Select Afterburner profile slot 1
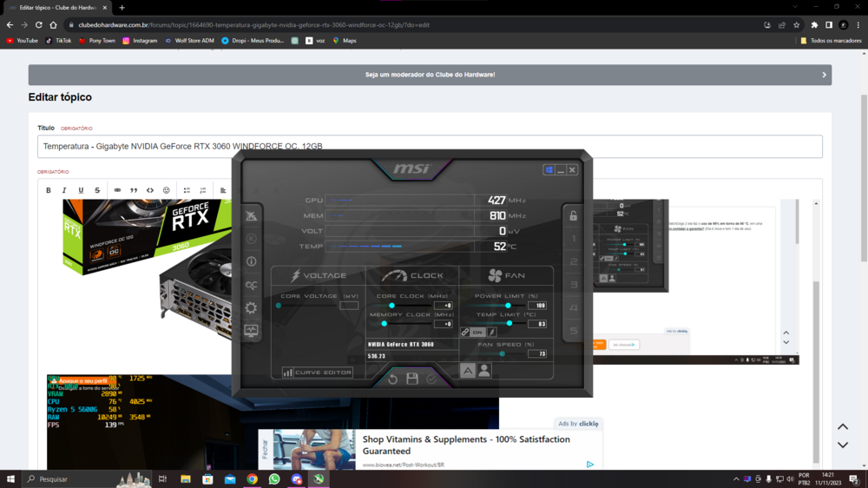The height and width of the screenshot is (488, 868). tap(573, 239)
